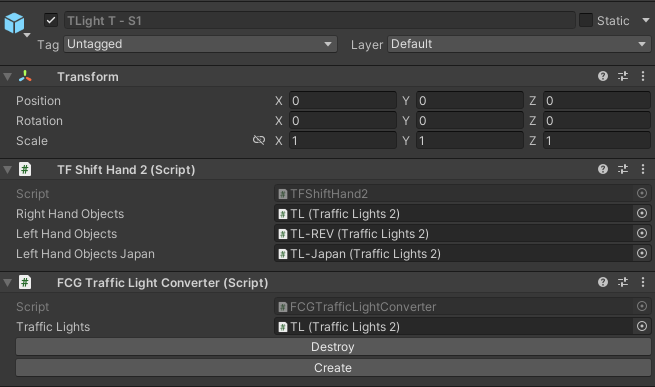Image resolution: width=655 pixels, height=387 pixels.
Task: Collapse FCG Traffic Light Converter foldout
Action: [8, 283]
